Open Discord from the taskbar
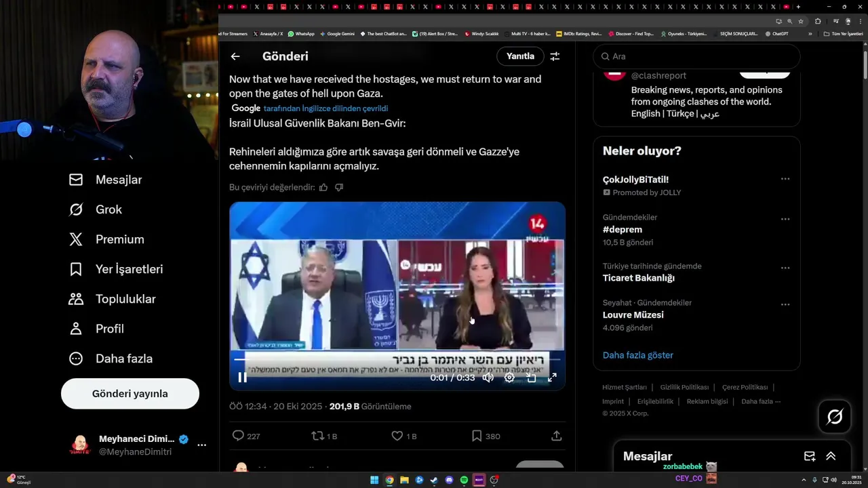 click(x=449, y=480)
